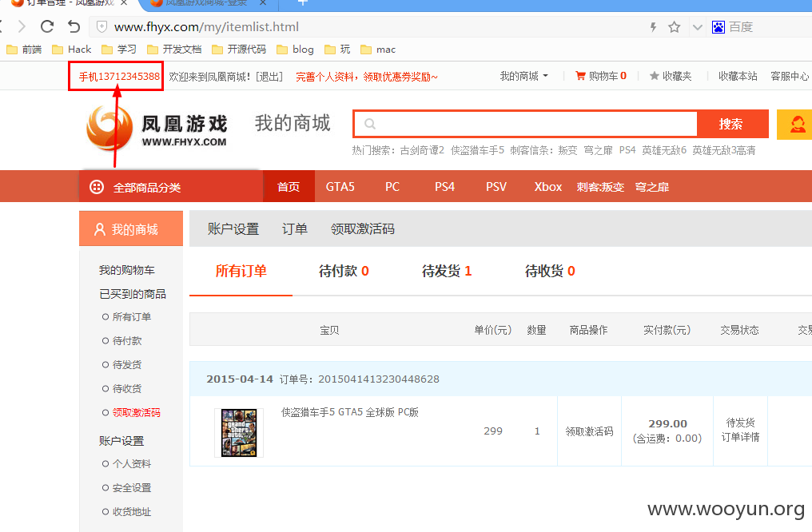
Task: Open the 客服中心 link
Action: tap(790, 76)
